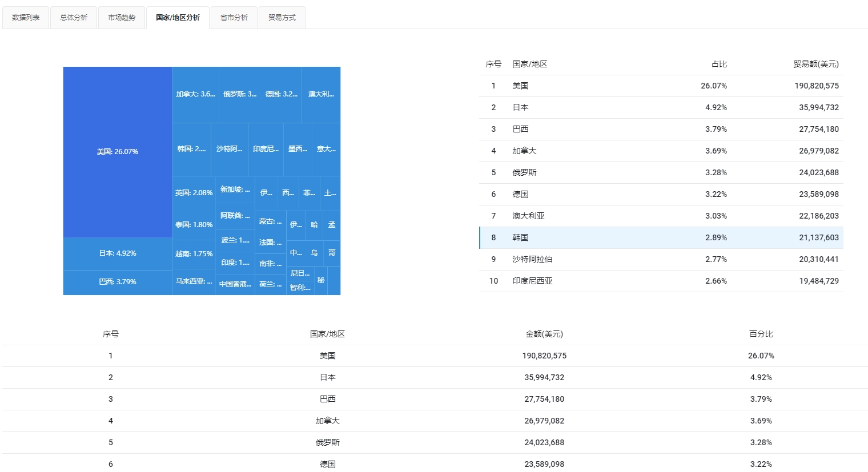Viewport: 868px width, 472px height.
Task: Click the 巴西: 3.79% treemap block
Action: 118,282
